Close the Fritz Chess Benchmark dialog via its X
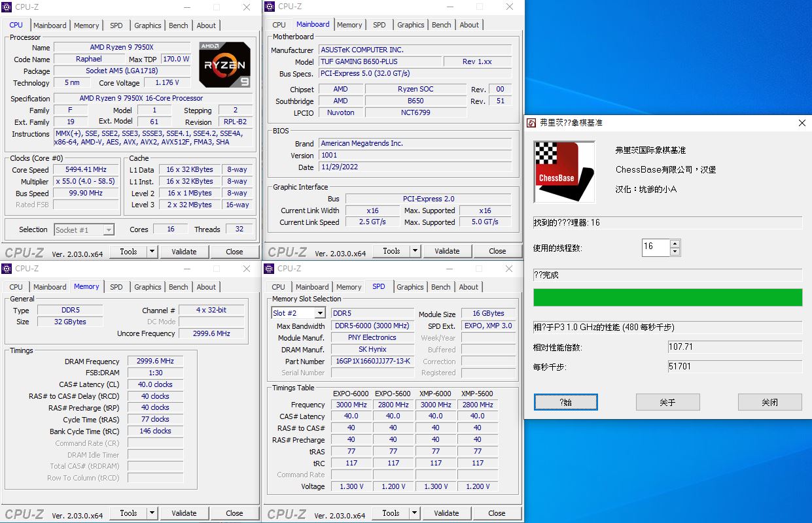 [x=802, y=123]
